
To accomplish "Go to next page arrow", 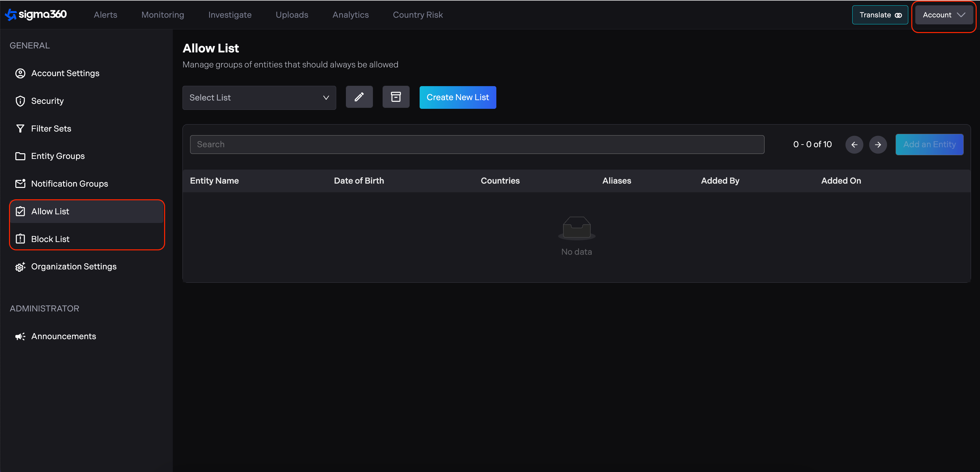I will [x=878, y=145].
